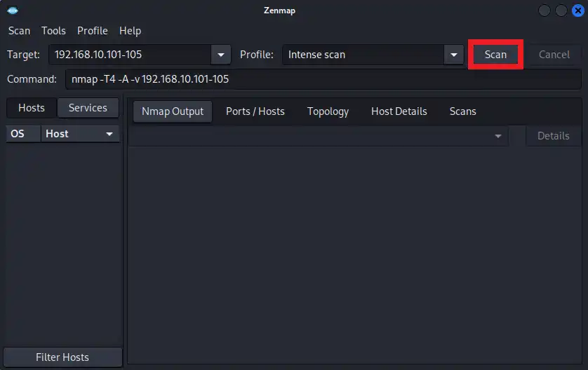Image resolution: width=588 pixels, height=370 pixels.
Task: Click the Zenmap app icon in title bar
Action: click(x=13, y=11)
